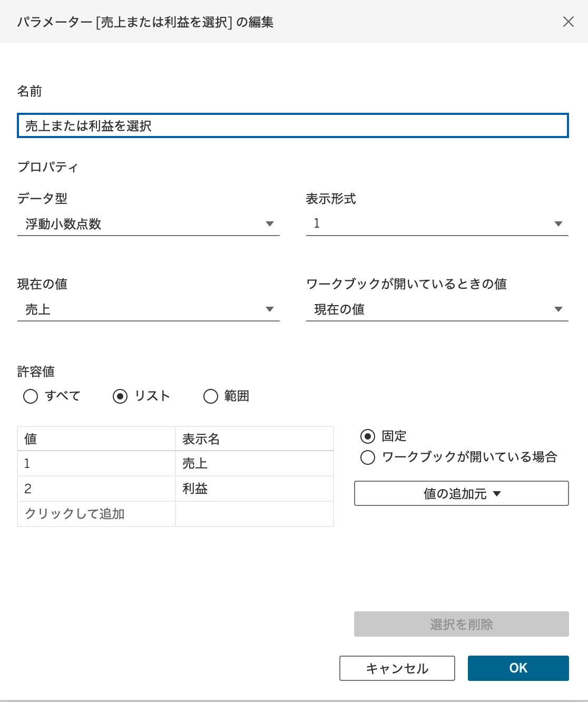Open the 値の追加元 dropdown button

coord(462,493)
